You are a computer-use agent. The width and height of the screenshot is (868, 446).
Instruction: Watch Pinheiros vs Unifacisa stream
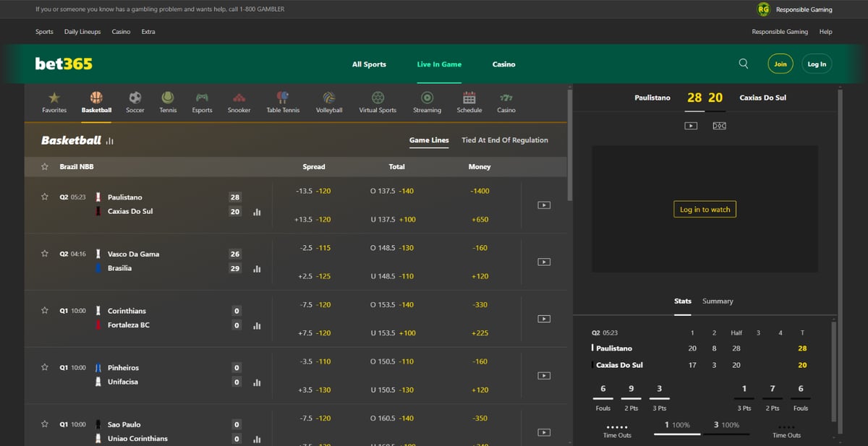pyautogui.click(x=544, y=375)
